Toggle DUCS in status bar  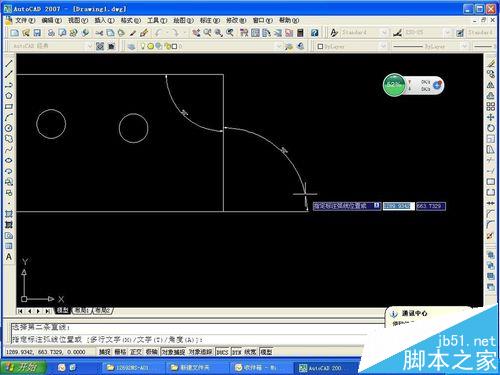pos(222,352)
